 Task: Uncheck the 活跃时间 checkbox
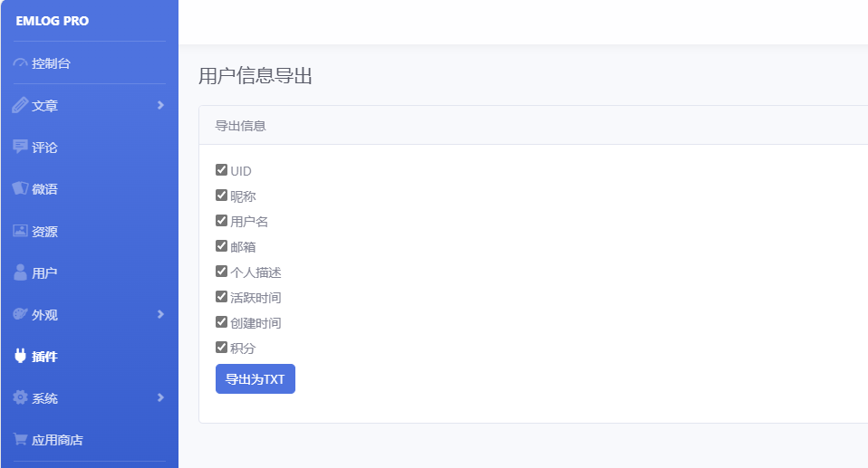click(221, 297)
